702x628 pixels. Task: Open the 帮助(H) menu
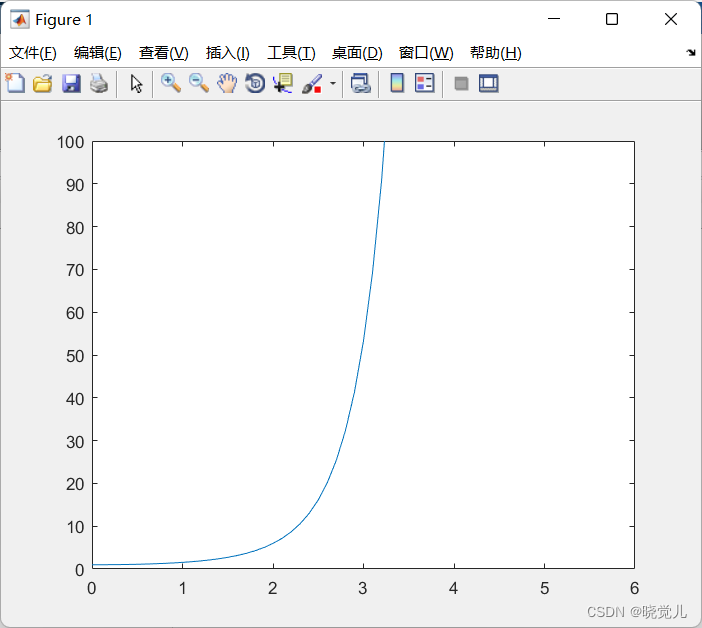[x=496, y=53]
